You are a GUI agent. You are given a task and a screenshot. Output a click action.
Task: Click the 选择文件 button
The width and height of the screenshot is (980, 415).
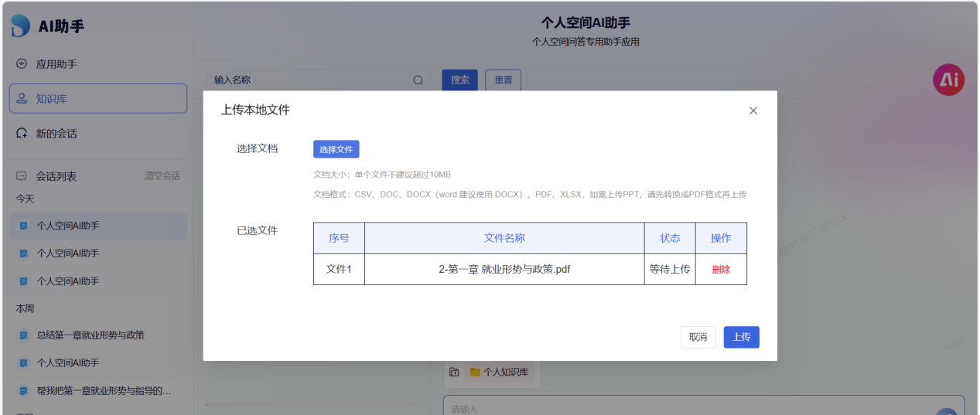point(336,150)
